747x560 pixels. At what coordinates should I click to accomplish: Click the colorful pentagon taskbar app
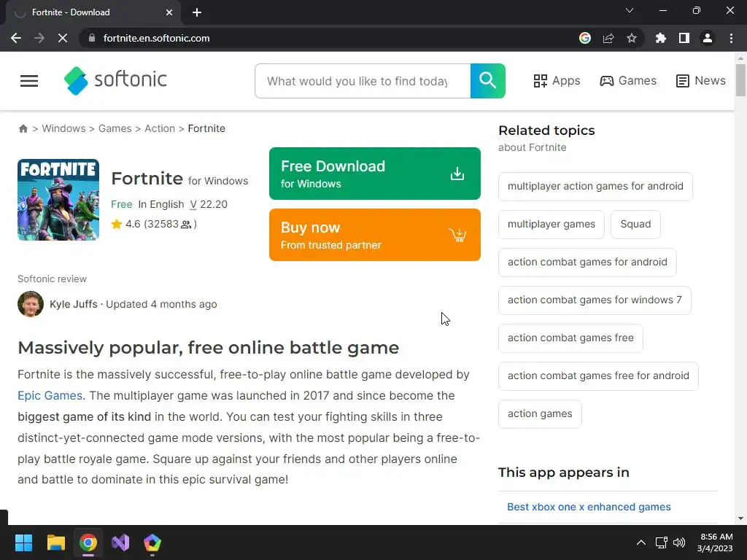click(152, 542)
